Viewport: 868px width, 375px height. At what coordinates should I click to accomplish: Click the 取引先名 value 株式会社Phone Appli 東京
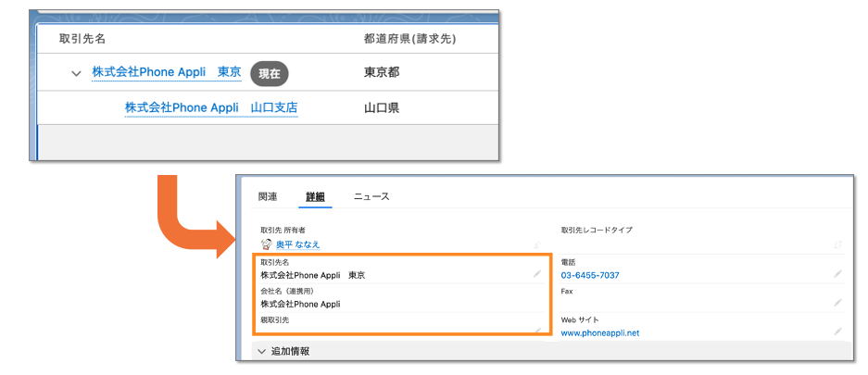[x=313, y=275]
